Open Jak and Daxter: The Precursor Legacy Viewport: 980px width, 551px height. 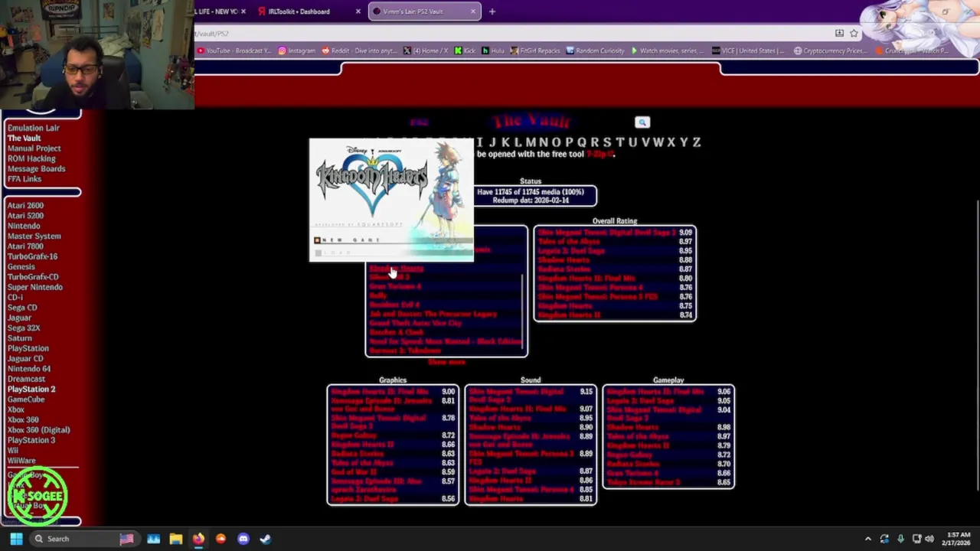433,314
